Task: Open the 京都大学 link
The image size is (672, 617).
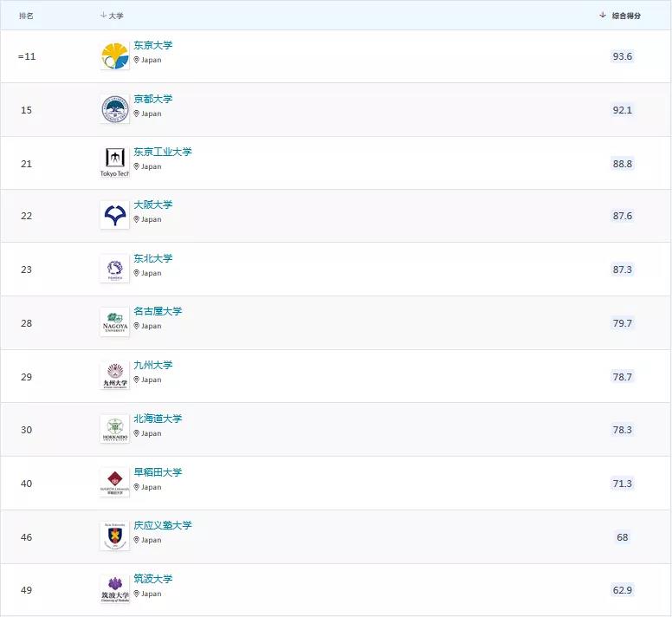Action: (x=152, y=99)
